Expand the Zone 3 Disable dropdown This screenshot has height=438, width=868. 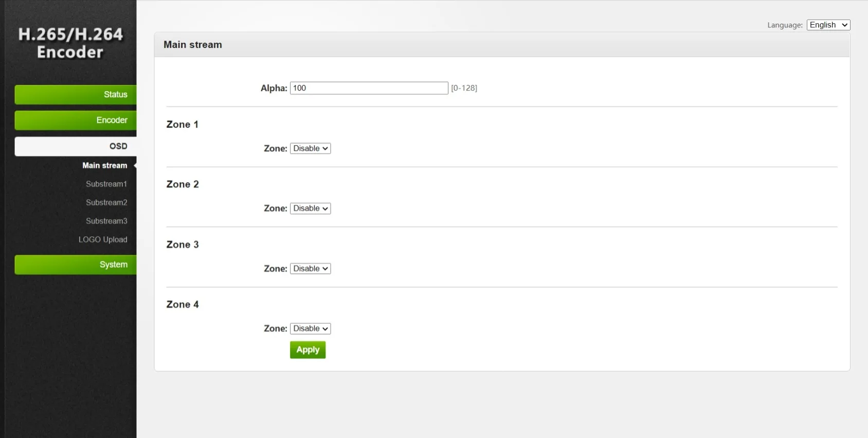[x=310, y=269]
